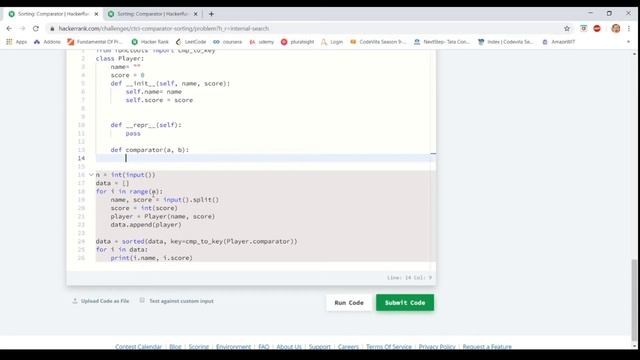
Task: Open the extension icon beside the star
Action: pos(583,29)
